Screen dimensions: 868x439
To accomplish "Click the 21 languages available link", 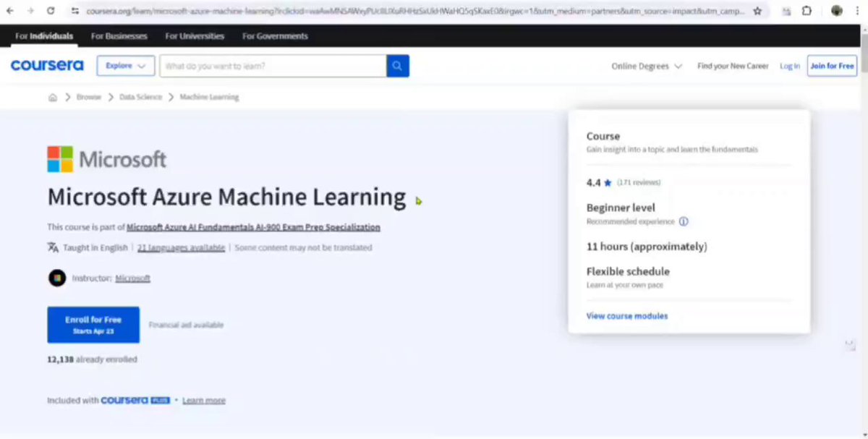I will (181, 247).
